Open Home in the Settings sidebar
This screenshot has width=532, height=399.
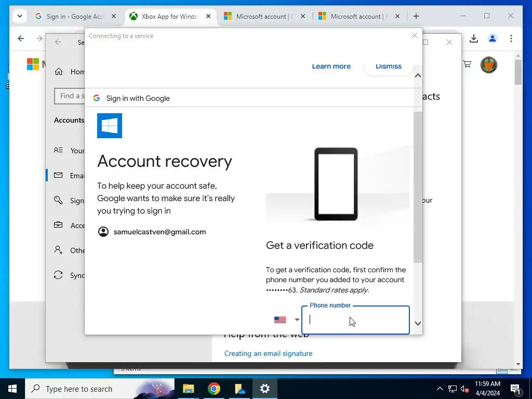pyautogui.click(x=69, y=72)
